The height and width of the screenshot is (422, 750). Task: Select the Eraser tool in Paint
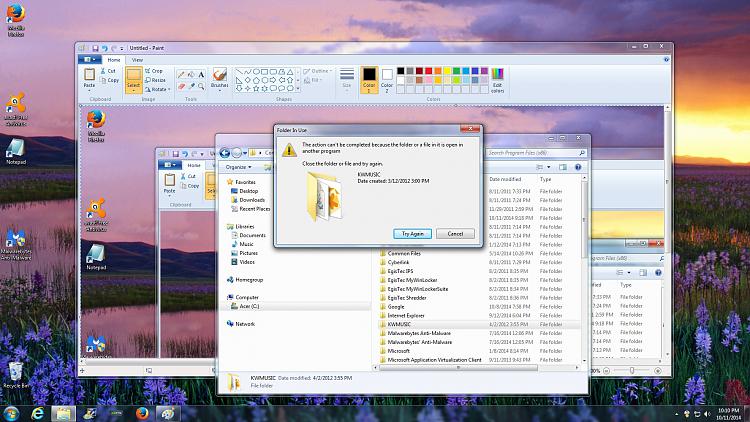tap(181, 86)
